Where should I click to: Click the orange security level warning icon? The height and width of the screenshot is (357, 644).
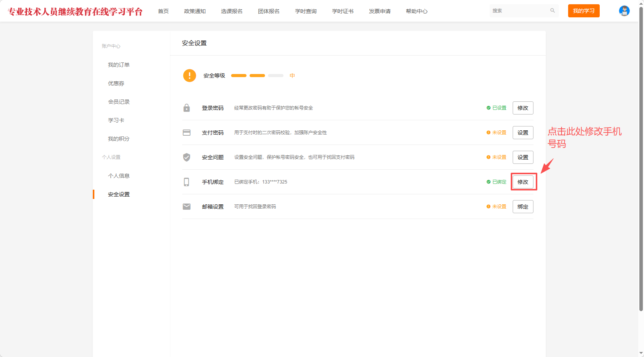tap(190, 76)
